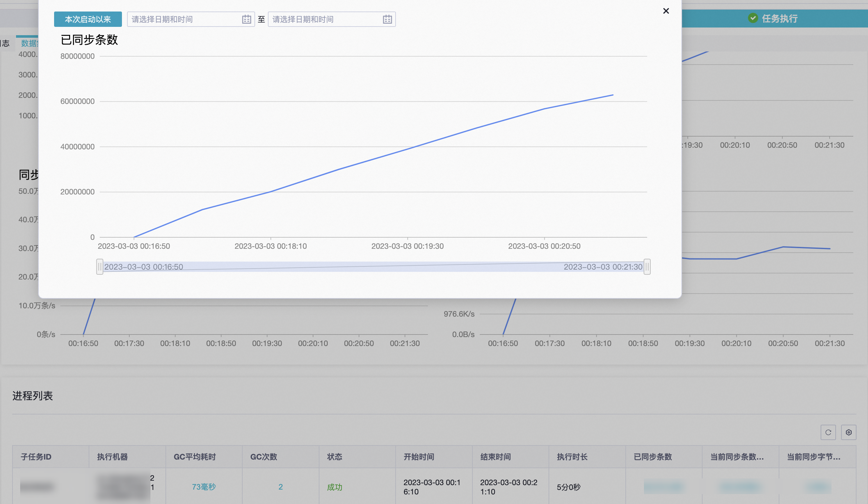Select the 任务执行 step label

tap(779, 19)
